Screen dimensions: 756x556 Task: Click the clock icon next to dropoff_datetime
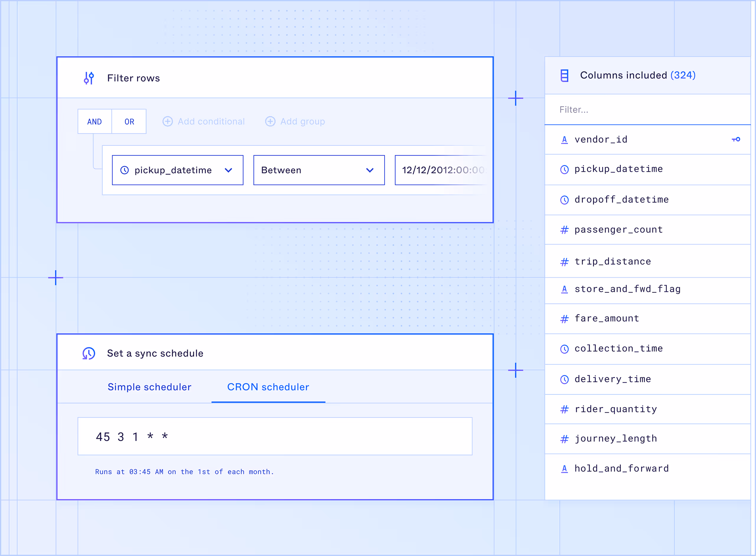[x=564, y=200]
